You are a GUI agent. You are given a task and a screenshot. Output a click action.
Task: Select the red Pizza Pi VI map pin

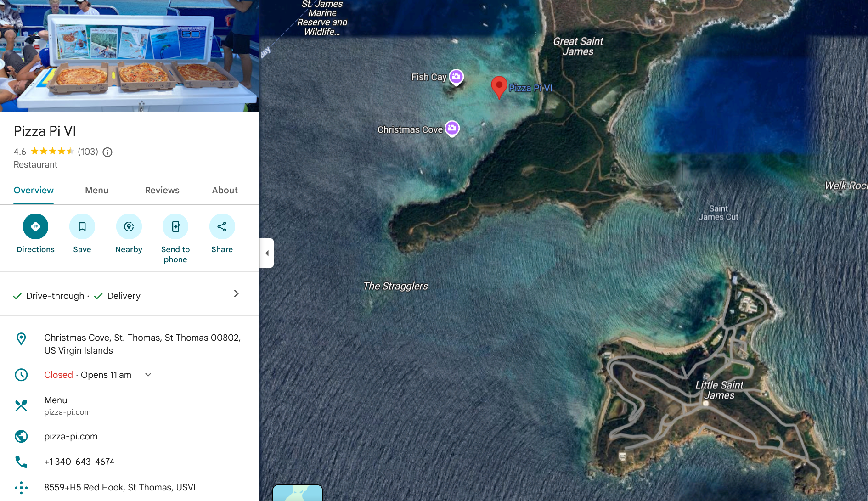coord(499,87)
